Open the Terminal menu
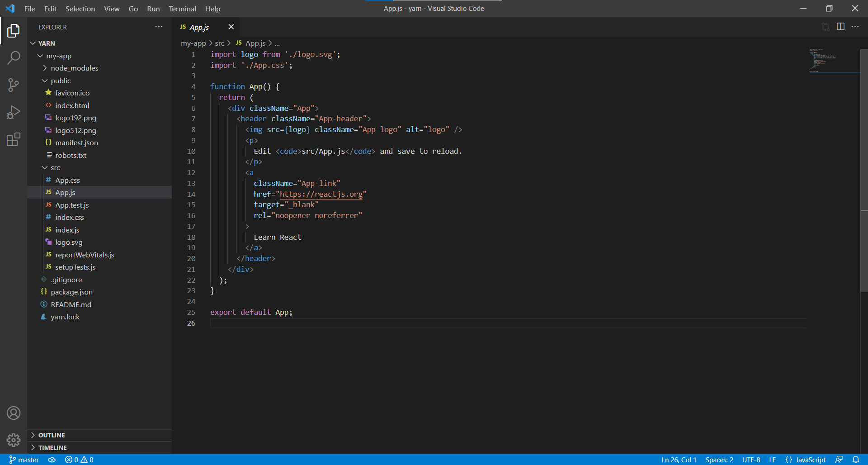Image resolution: width=868 pixels, height=465 pixels. click(x=182, y=9)
